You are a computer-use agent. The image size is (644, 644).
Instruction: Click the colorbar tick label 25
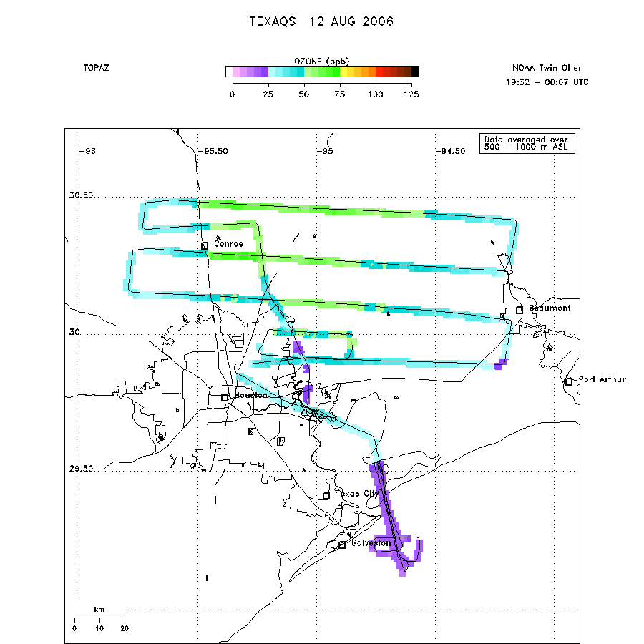point(268,94)
